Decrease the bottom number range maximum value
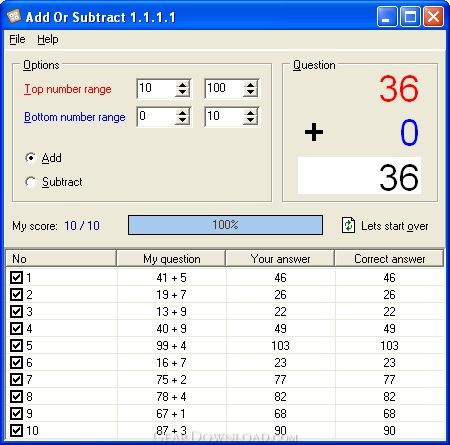The width and height of the screenshot is (450, 445). (x=250, y=121)
